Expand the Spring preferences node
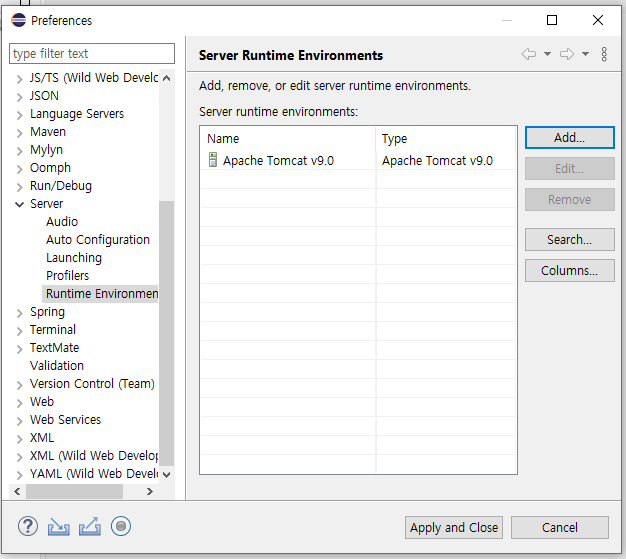This screenshot has height=559, width=626. point(19,313)
